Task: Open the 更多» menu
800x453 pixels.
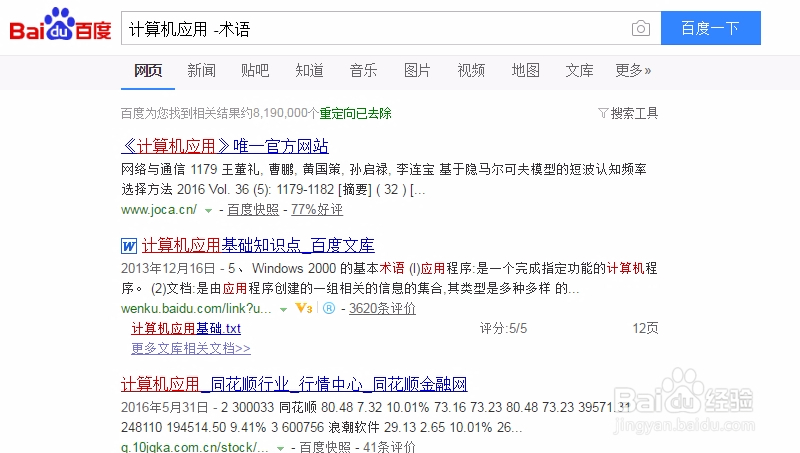Action: (633, 70)
